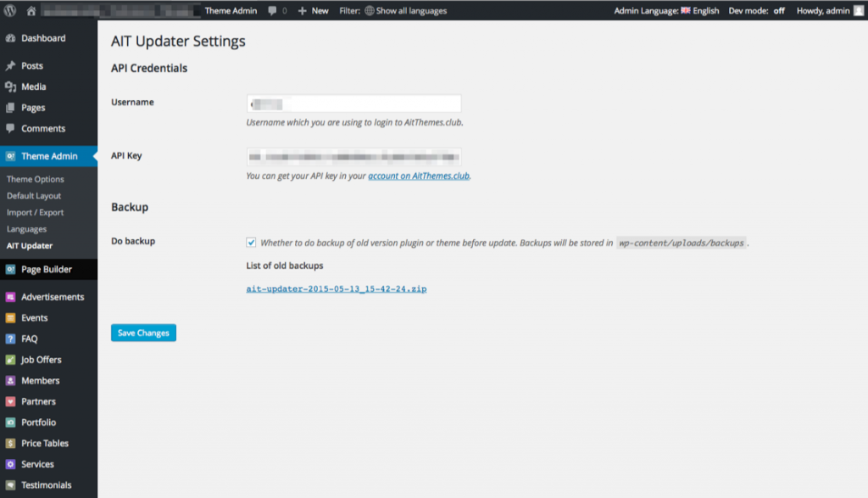Select AIT Updater submenu item
The image size is (868, 498).
point(30,245)
